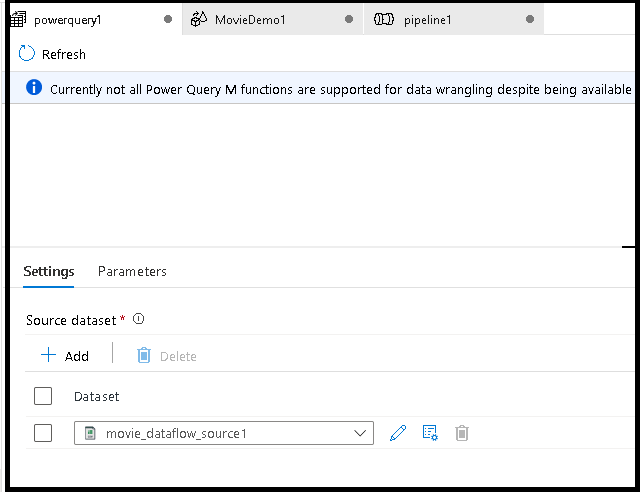Click the Delete button
This screenshot has height=492, width=640.
167,355
